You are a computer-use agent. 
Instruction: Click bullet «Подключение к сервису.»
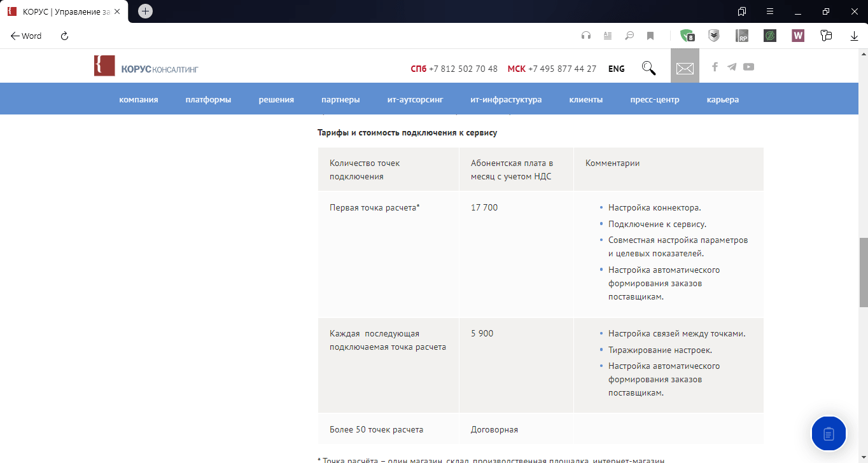click(657, 224)
